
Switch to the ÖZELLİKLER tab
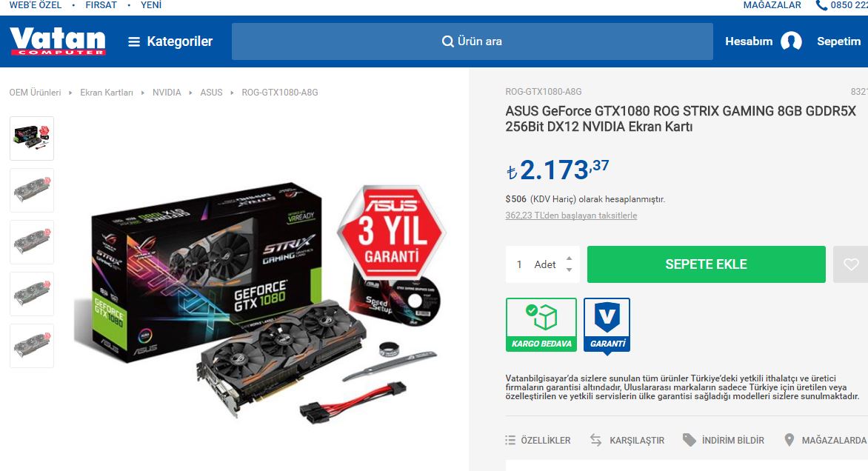(538, 441)
